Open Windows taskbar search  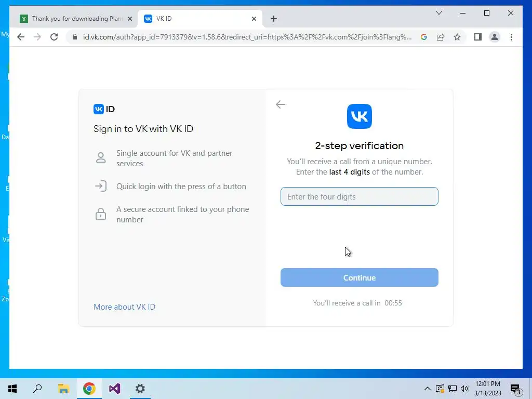coord(37,389)
